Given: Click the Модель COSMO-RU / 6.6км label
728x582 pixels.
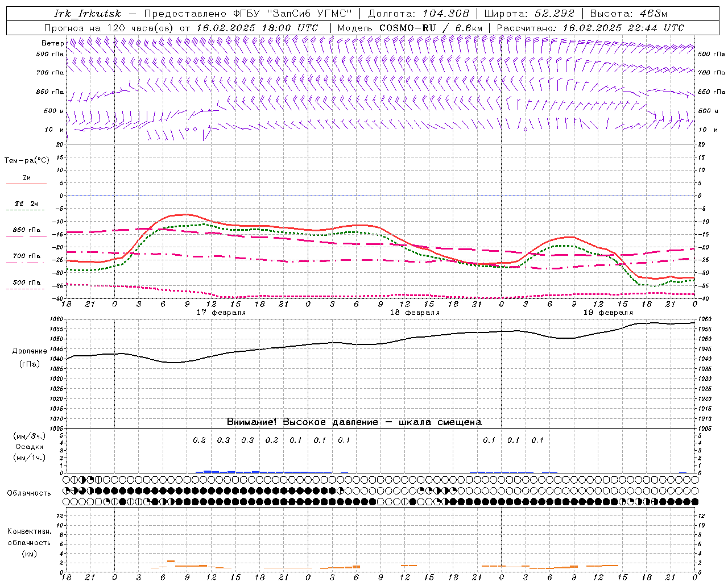Looking at the screenshot, I should tap(409, 28).
